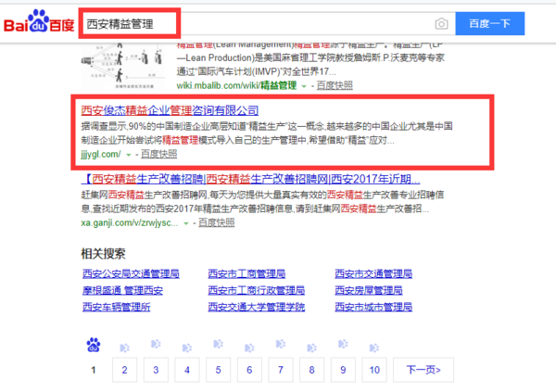Go to results page 7
Viewport: 556px width, 392px height.
tap(281, 370)
